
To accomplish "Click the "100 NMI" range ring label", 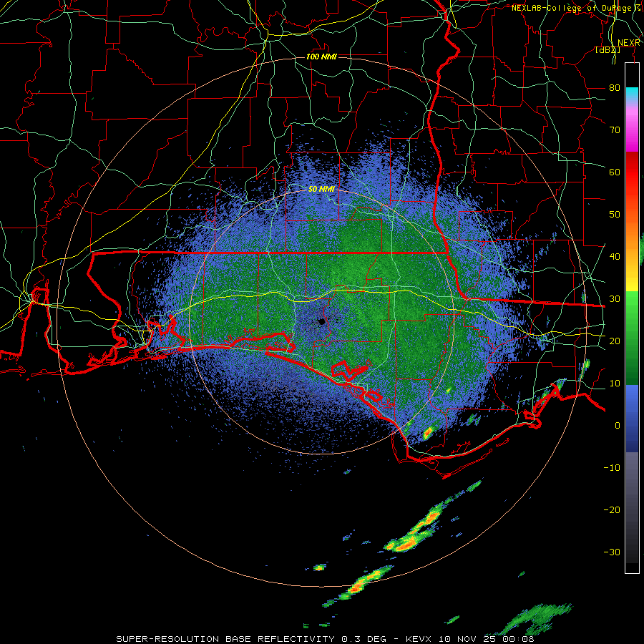I will tap(321, 57).
